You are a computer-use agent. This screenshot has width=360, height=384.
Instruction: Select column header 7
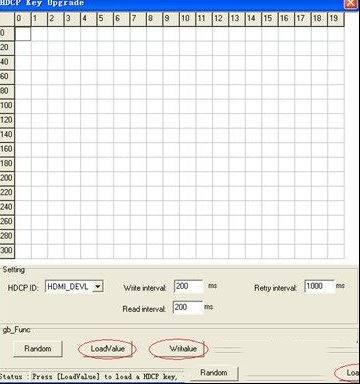[x=138, y=19]
